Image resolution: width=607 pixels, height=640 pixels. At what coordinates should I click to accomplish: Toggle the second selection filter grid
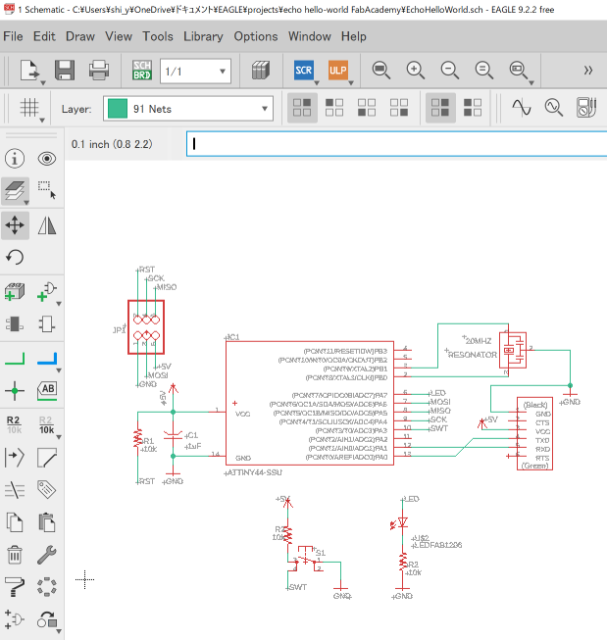tap(334, 108)
